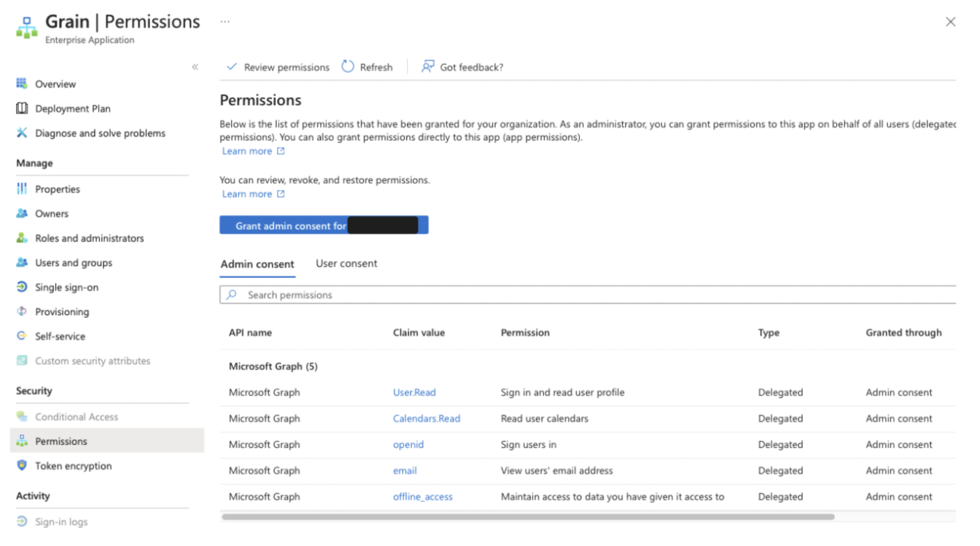Click 'Read user calendars' permission cell

(x=544, y=418)
